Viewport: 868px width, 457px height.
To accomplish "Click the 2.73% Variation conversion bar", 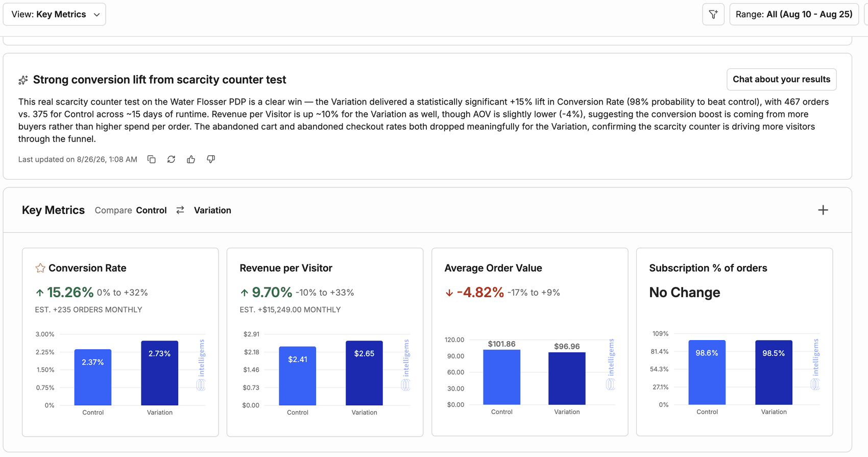I will (x=160, y=373).
